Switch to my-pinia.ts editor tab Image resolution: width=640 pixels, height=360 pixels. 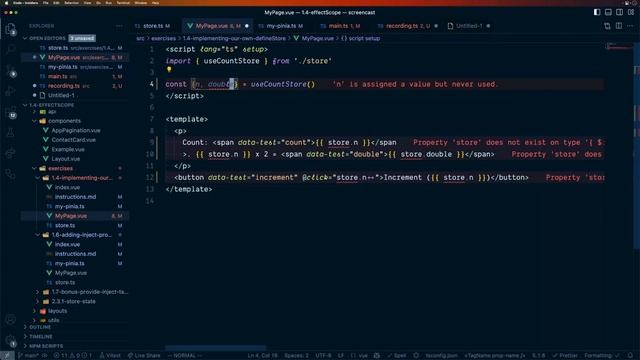pyautogui.click(x=284, y=26)
